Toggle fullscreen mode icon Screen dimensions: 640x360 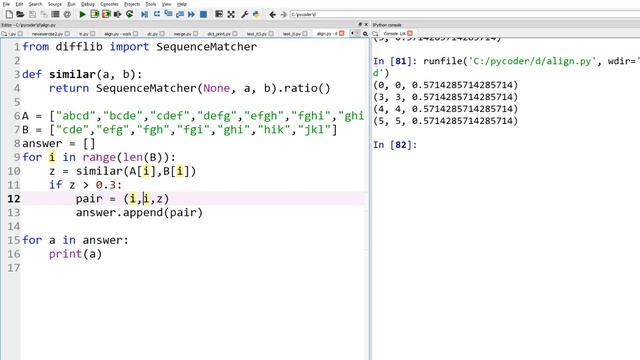coord(231,14)
